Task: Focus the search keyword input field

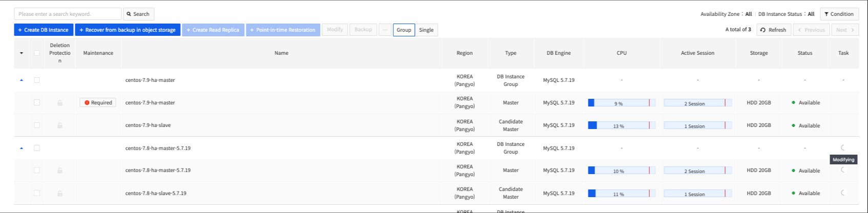Action: pos(68,14)
